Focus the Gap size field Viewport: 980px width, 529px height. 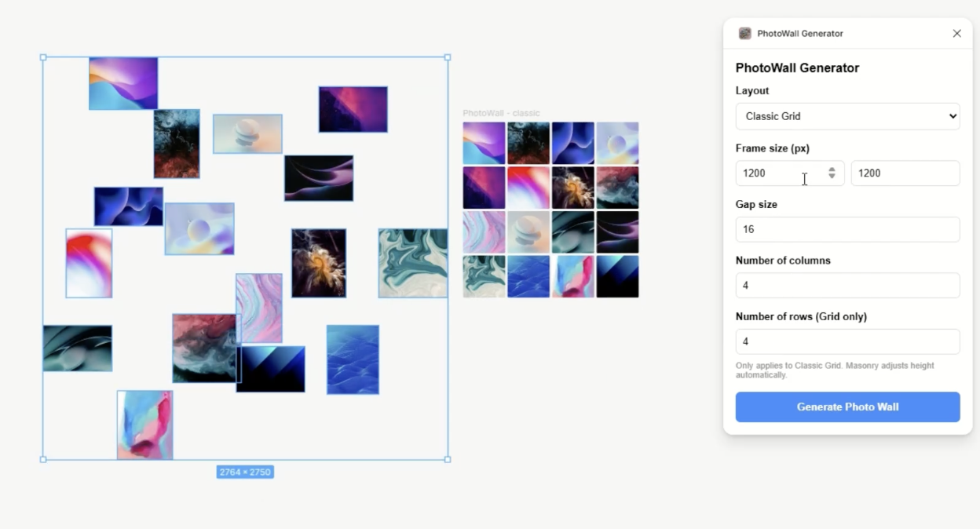pos(847,230)
